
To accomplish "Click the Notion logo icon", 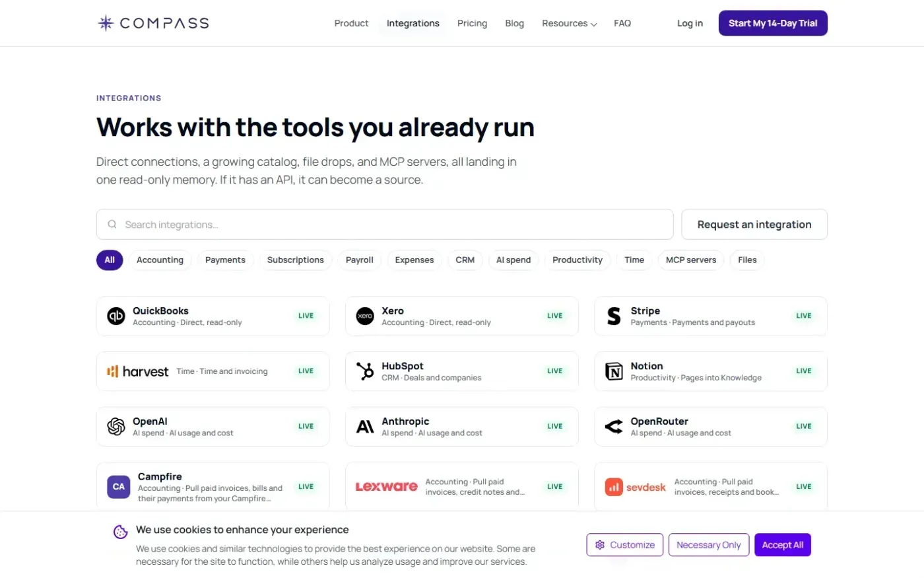I will (614, 371).
